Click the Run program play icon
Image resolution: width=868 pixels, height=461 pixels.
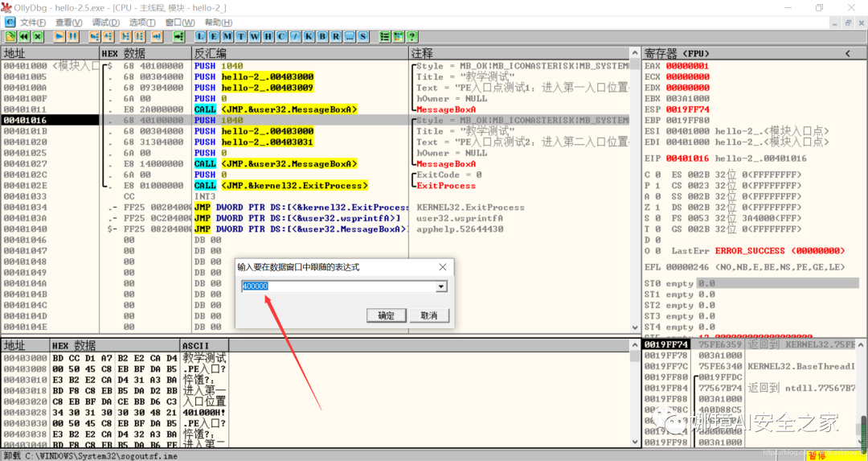pos(59,36)
